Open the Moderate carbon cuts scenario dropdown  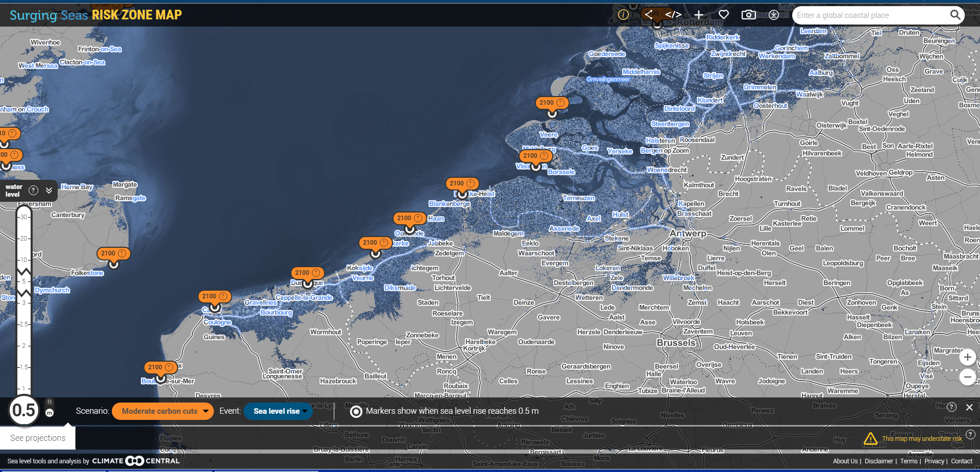pos(162,411)
